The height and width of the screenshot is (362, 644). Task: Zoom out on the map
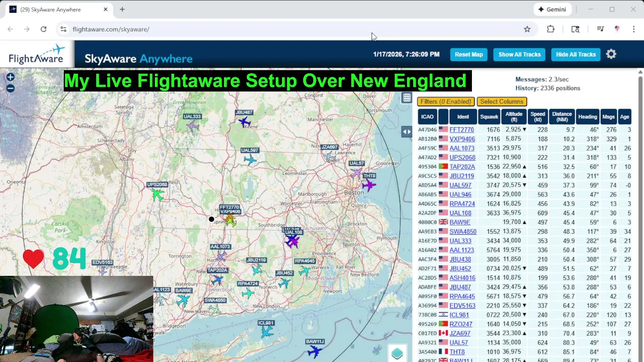coord(10,88)
